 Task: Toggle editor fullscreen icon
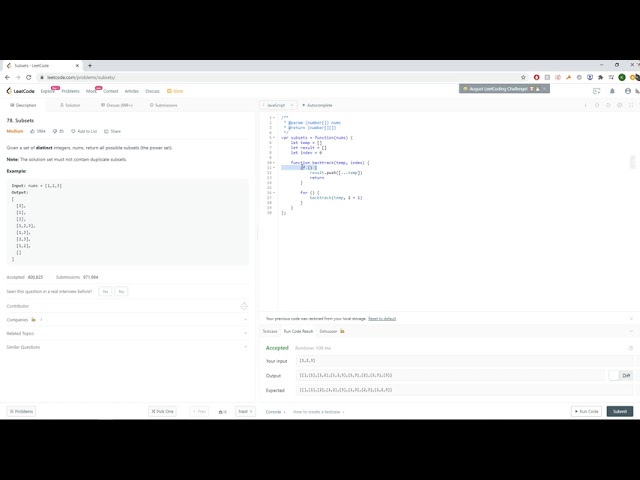[x=631, y=105]
